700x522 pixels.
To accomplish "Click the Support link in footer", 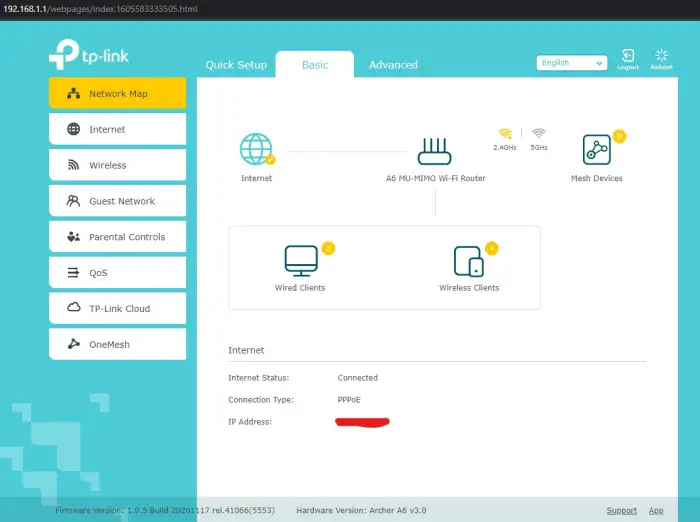I will [x=621, y=510].
